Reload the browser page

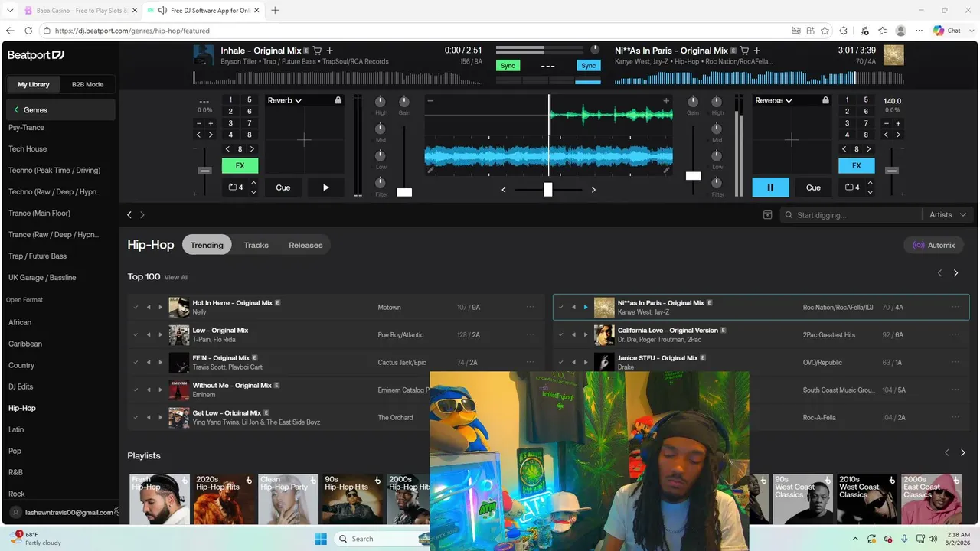pyautogui.click(x=28, y=31)
